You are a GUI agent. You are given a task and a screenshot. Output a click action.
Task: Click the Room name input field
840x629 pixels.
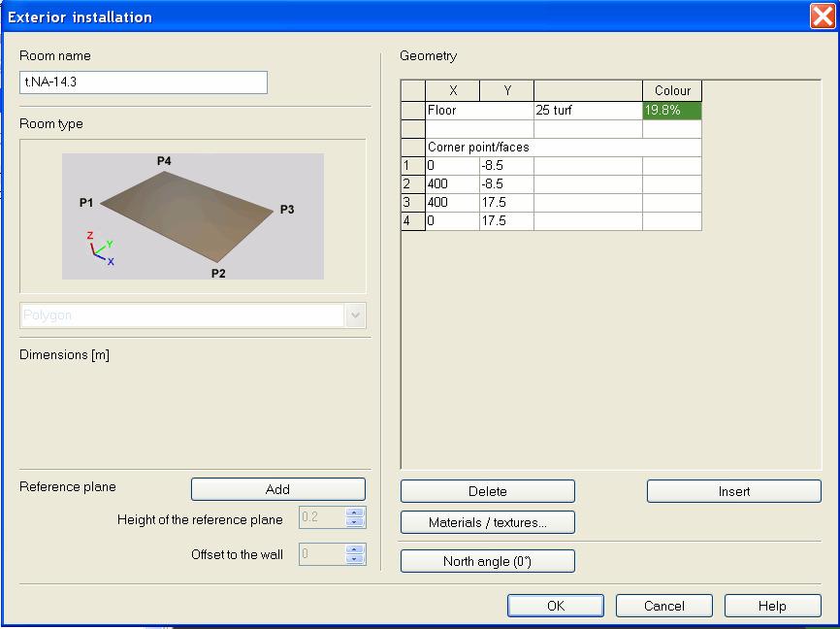143,83
